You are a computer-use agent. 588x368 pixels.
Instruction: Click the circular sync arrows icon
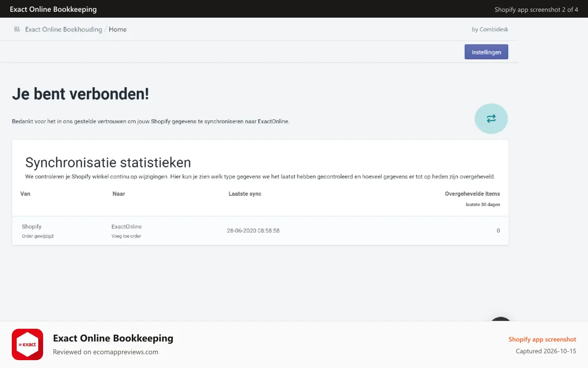pos(491,118)
